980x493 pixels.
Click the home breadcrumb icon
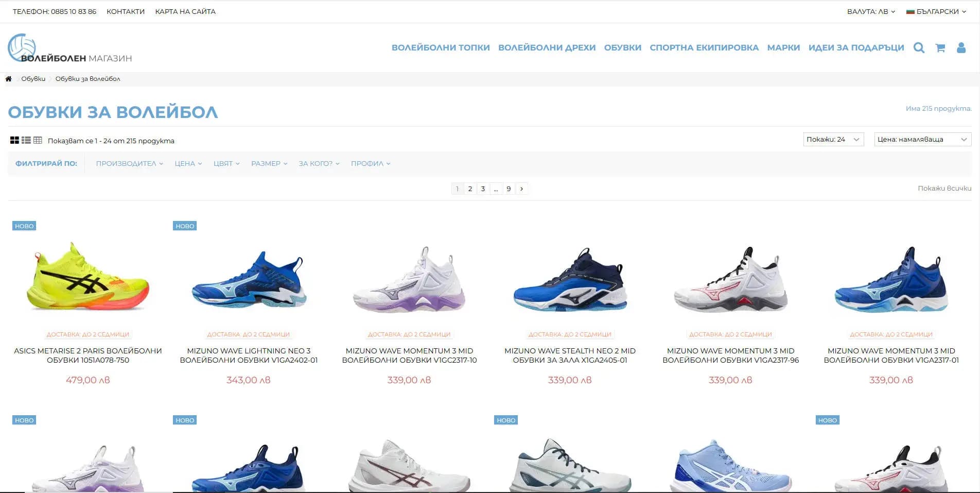click(x=8, y=79)
